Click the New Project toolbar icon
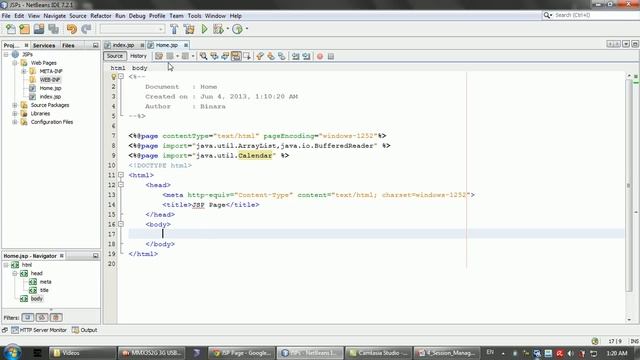Screen dimensions: 640x360 pos(24,29)
